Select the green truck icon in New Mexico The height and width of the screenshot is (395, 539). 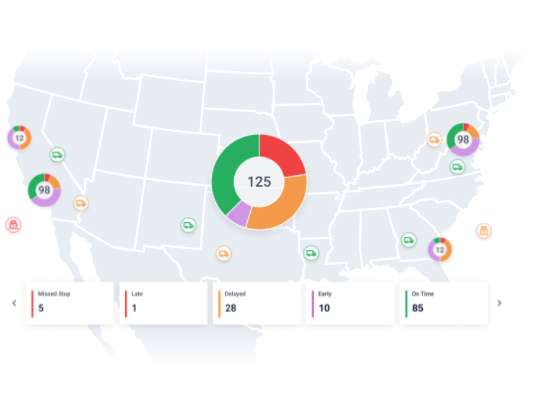[188, 225]
